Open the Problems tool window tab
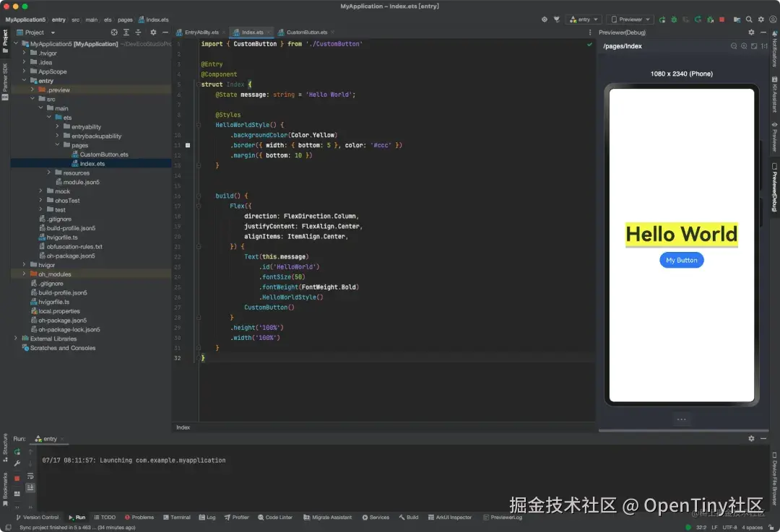This screenshot has height=532, width=780. click(x=139, y=517)
